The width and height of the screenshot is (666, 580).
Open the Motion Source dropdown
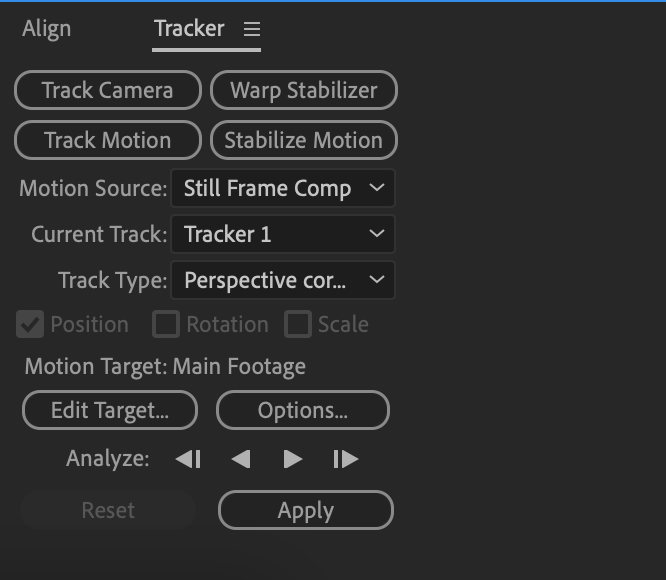[x=283, y=188]
